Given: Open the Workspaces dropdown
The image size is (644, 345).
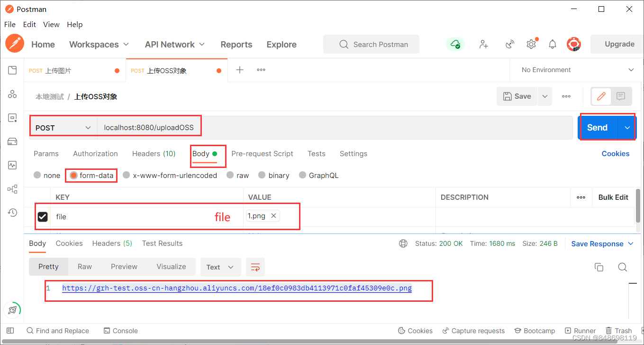Looking at the screenshot, I should click(99, 44).
